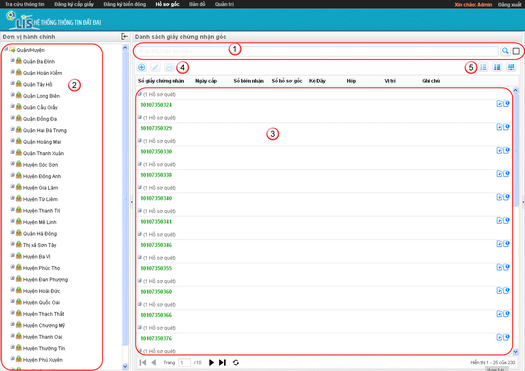Click the Số hồ sơ gốc column header
525x371 pixels.
287,81
